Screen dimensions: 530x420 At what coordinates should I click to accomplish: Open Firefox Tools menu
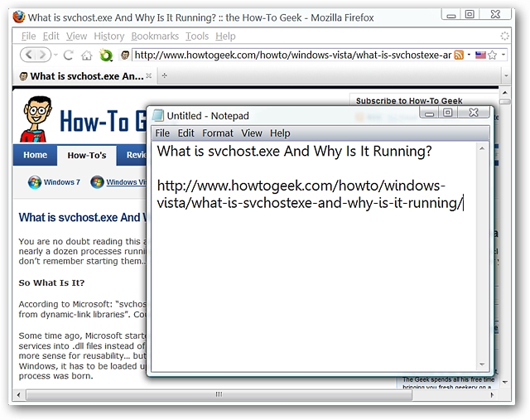point(197,36)
